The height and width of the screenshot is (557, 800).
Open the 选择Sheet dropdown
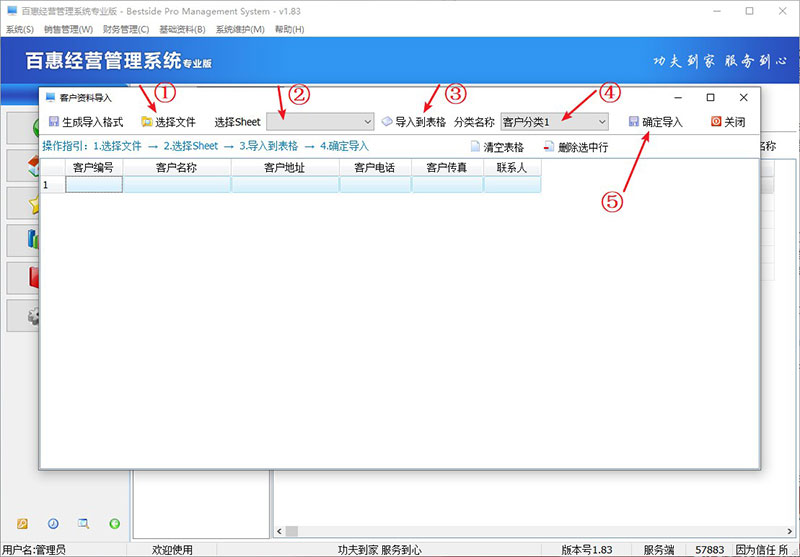coord(320,122)
